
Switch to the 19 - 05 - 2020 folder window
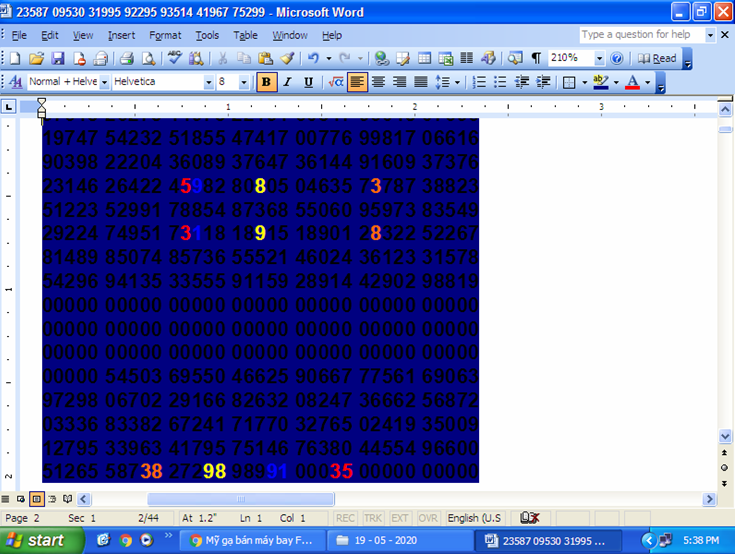[400, 540]
